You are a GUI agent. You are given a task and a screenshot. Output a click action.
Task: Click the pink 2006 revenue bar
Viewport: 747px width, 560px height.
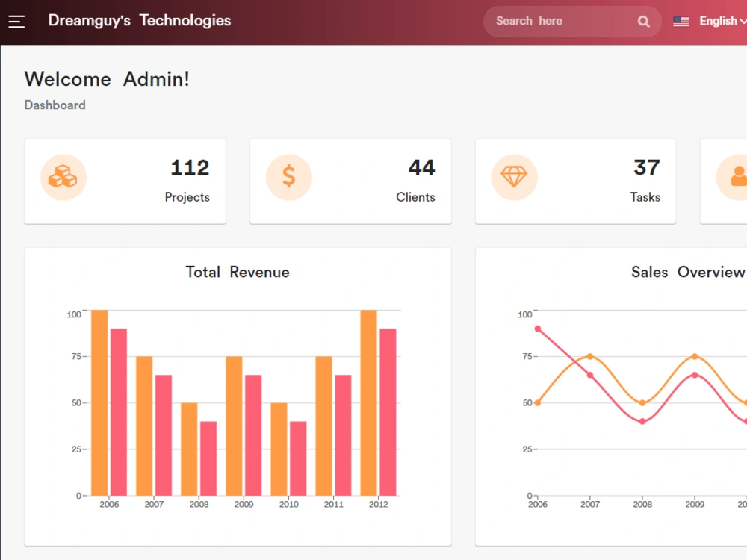119,412
